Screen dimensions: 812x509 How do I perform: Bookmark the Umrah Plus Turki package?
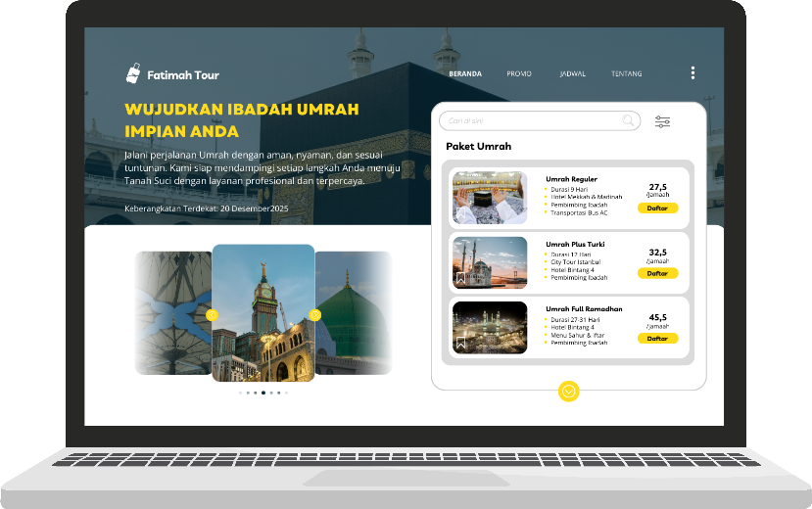click(460, 278)
